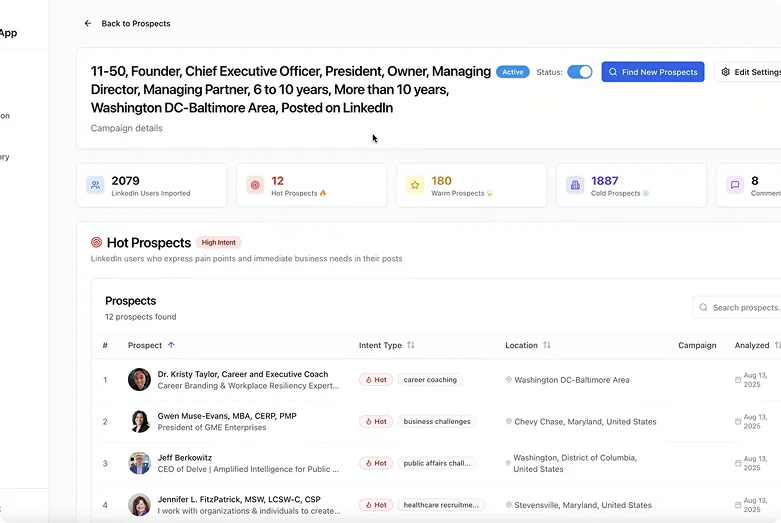Click the Active status badge
Screen dimensions: 781x523
point(513,72)
